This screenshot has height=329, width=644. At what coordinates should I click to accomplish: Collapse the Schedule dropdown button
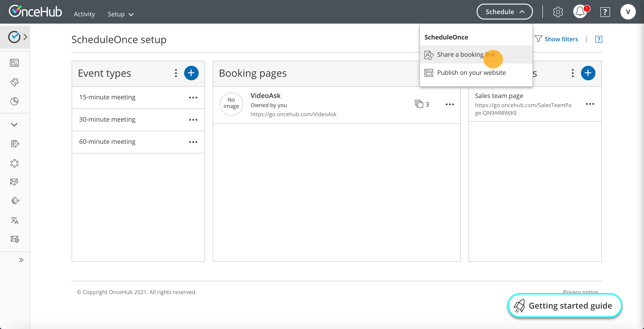505,12
